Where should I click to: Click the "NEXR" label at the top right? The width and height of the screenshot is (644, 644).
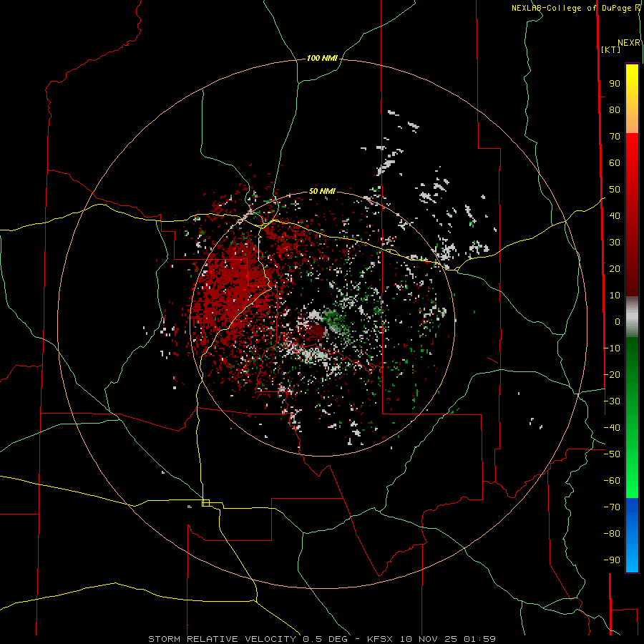[x=629, y=43]
